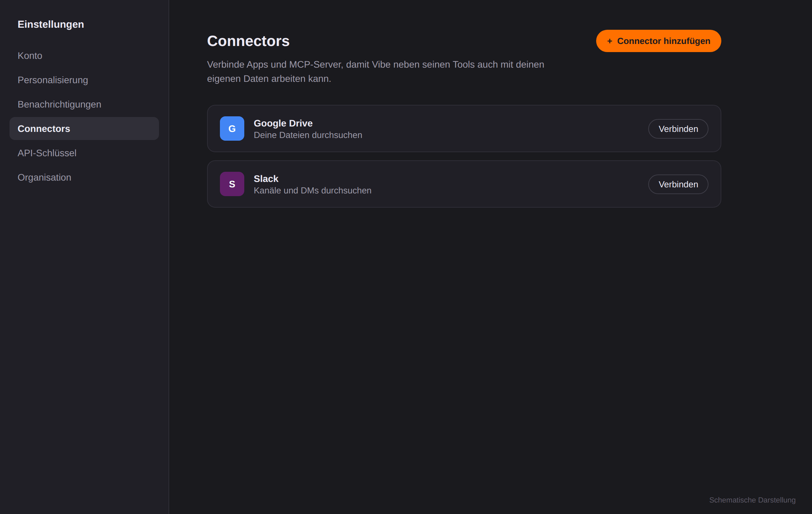Connect Google Drive with Verbinden button
Image resolution: width=812 pixels, height=514 pixels.
[678, 129]
